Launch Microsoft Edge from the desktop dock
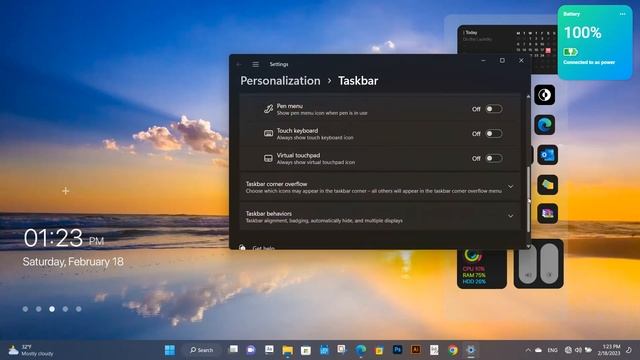 [544, 125]
